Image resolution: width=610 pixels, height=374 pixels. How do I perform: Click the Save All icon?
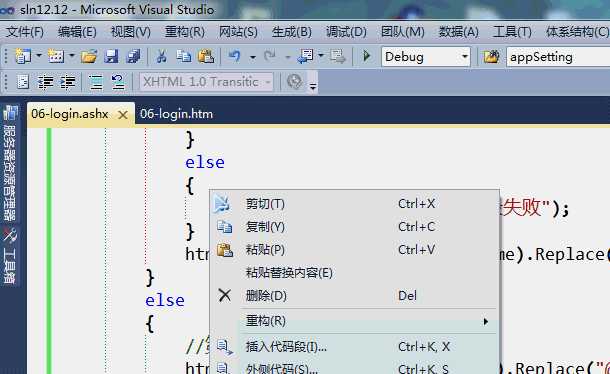pyautogui.click(x=133, y=57)
